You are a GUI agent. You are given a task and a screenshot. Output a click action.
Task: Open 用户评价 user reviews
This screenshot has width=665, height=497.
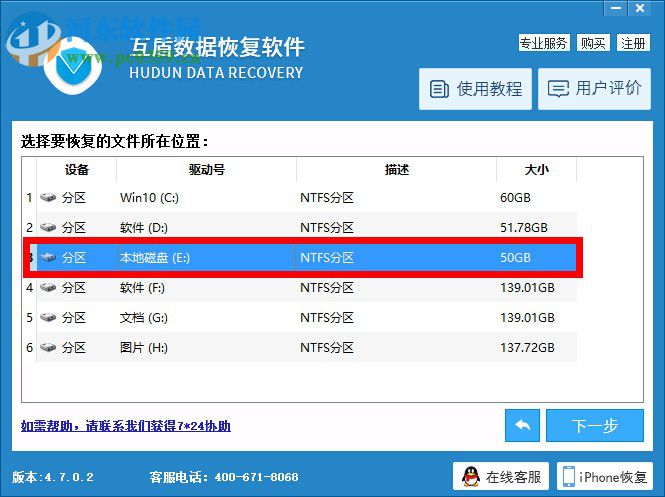[x=594, y=89]
